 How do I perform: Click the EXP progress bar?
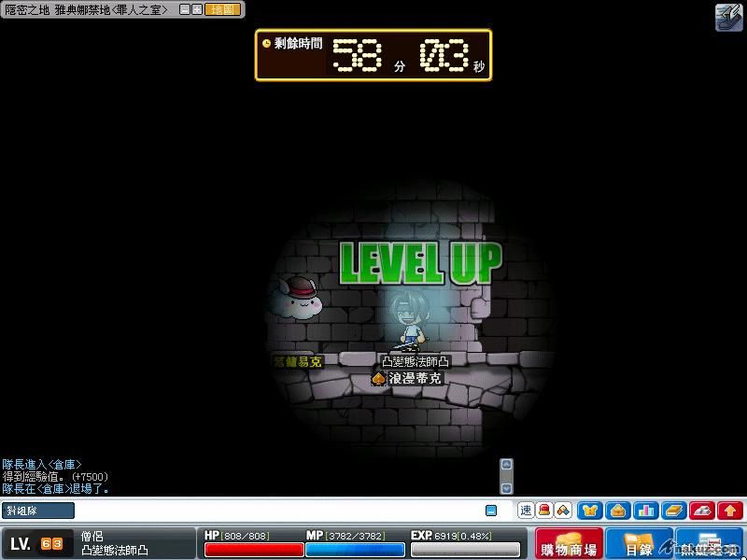465,550
